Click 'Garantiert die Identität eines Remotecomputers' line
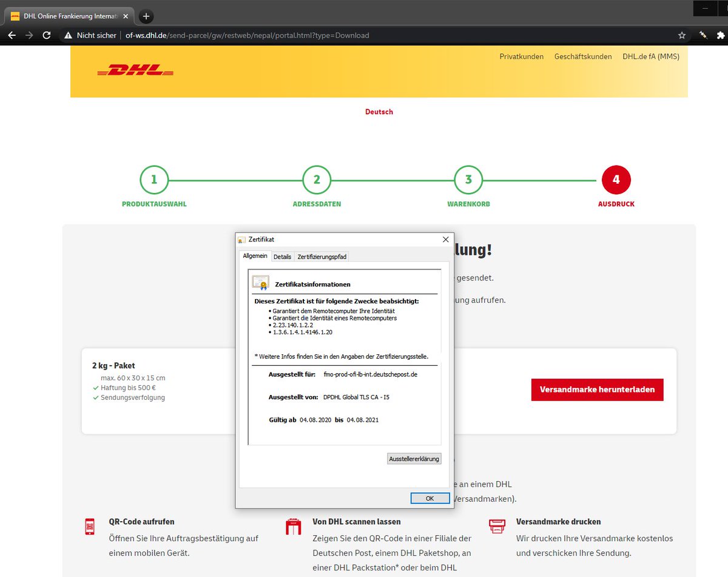Image resolution: width=728 pixels, height=577 pixels. [x=335, y=318]
